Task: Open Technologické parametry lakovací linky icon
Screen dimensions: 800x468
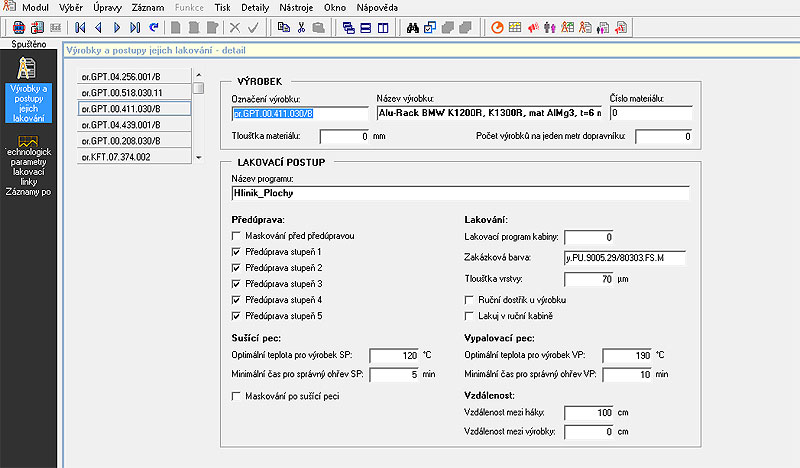Action: 28,143
